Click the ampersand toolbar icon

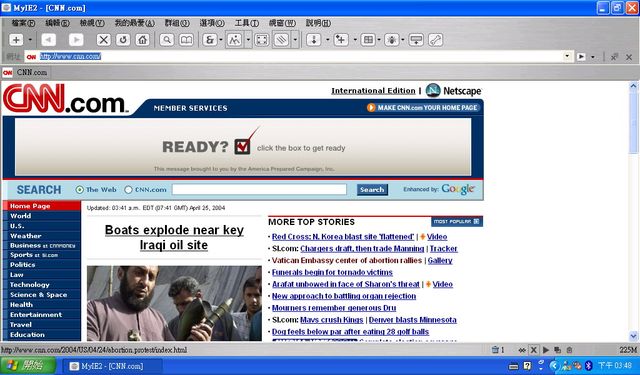click(x=210, y=40)
